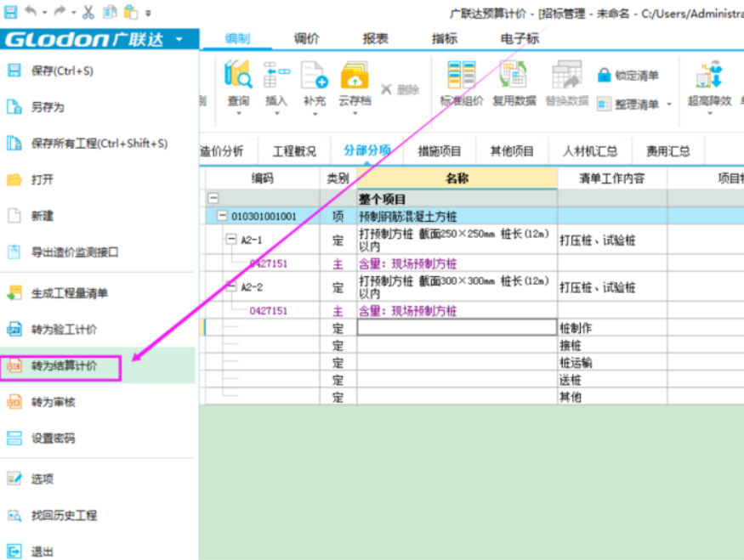Collapse the 010301001001 tree row

click(x=222, y=217)
